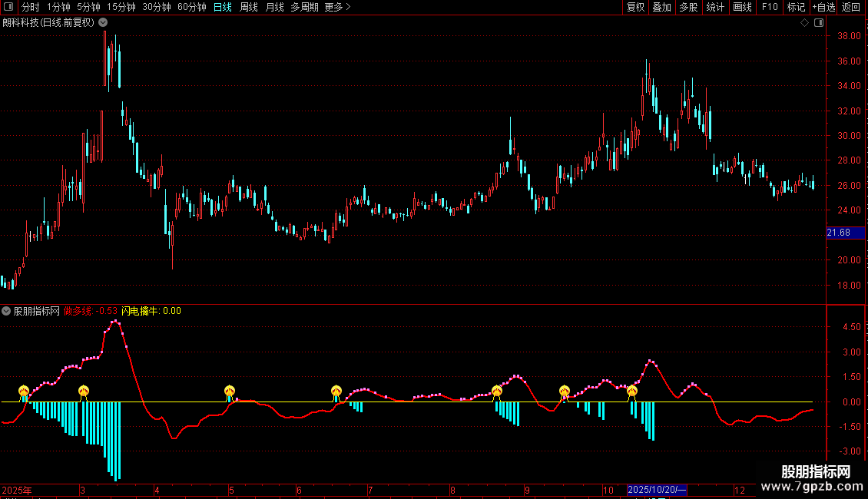Open the 股朋指标网 indicator dropdown arrow
868x499 pixels.
[x=6, y=312]
